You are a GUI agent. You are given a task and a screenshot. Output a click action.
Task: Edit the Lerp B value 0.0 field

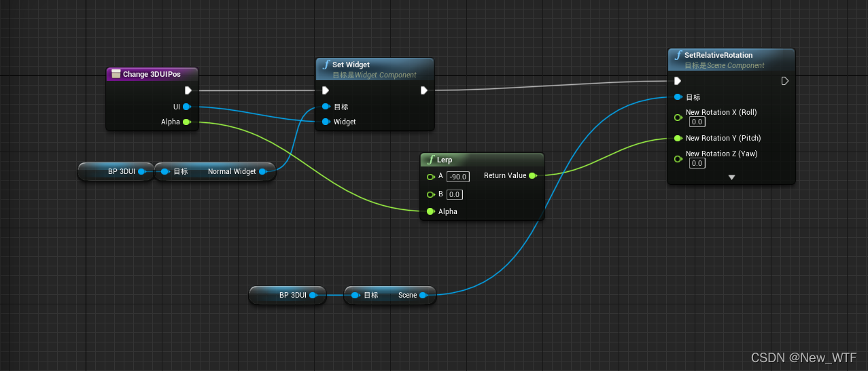point(455,194)
